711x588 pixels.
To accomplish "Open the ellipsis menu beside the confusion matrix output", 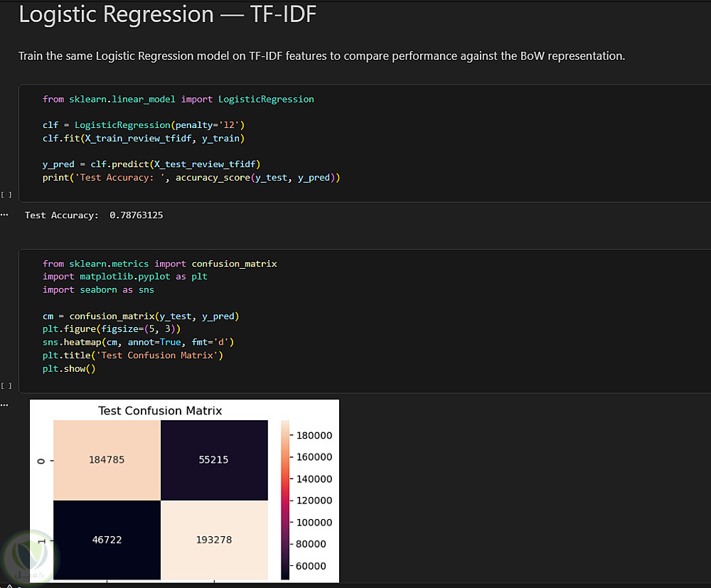I will point(4,405).
